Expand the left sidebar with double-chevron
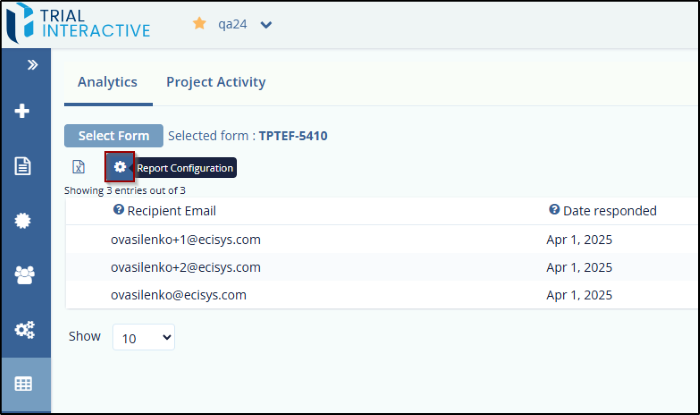The image size is (700, 415). pyautogui.click(x=32, y=64)
